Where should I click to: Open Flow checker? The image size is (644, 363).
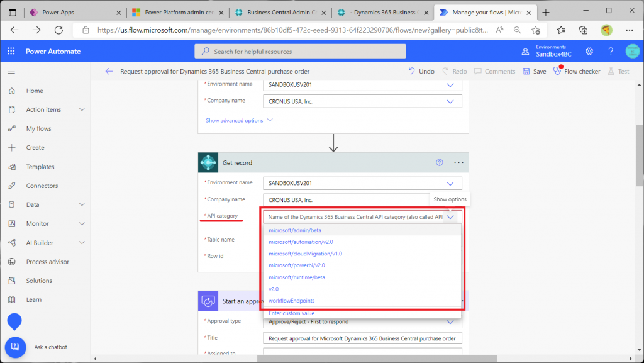(577, 72)
